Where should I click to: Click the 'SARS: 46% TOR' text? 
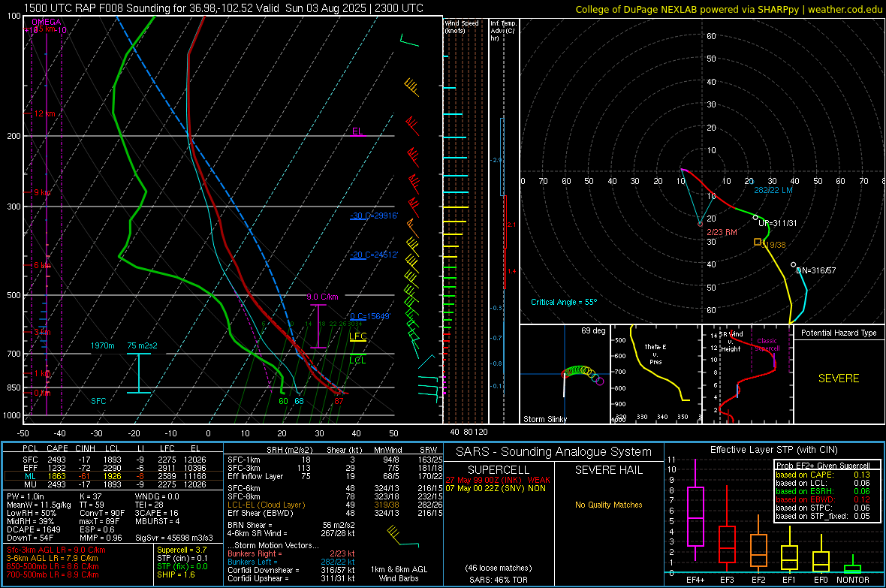[499, 580]
